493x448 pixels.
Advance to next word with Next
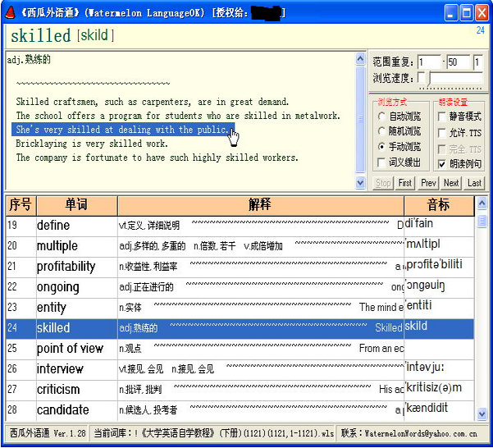451,183
